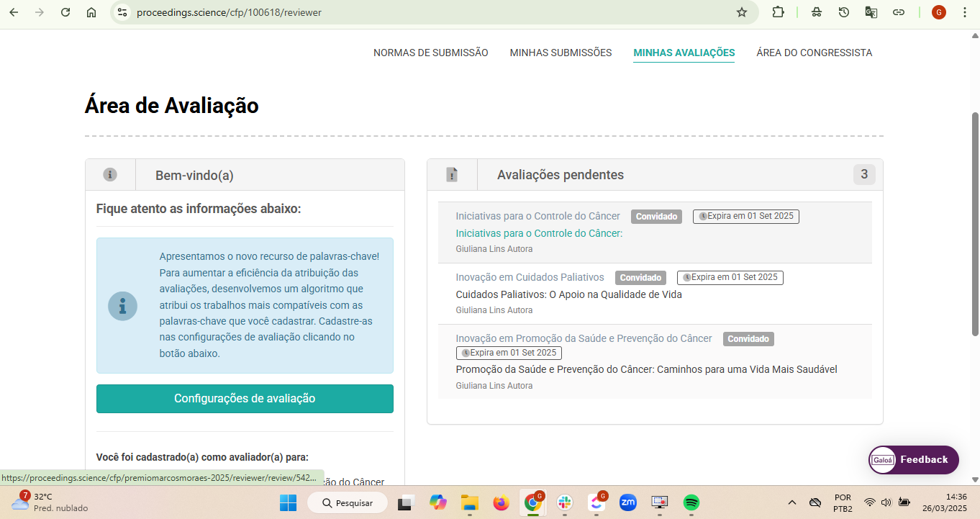Open Slack from the taskbar
This screenshot has width=980, height=519.
click(565, 502)
